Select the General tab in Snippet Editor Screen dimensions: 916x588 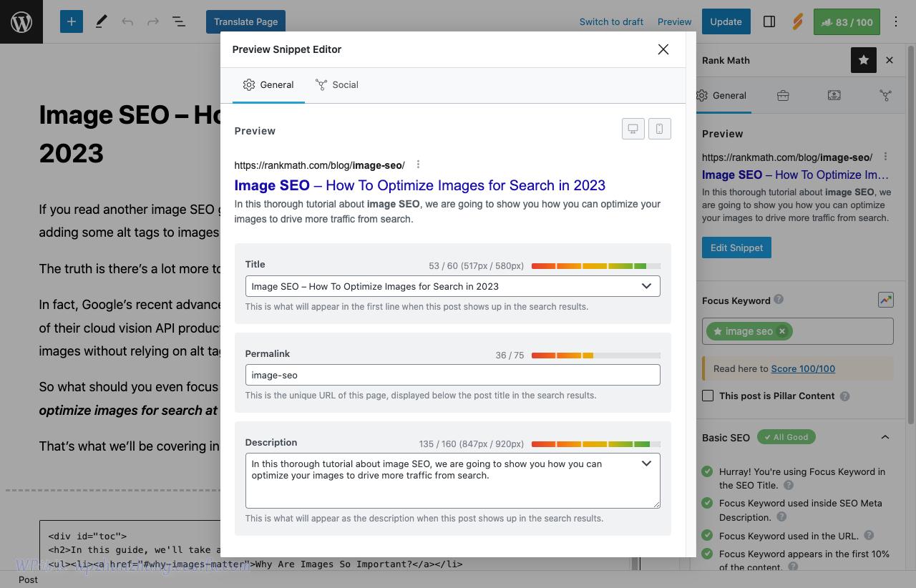click(268, 84)
